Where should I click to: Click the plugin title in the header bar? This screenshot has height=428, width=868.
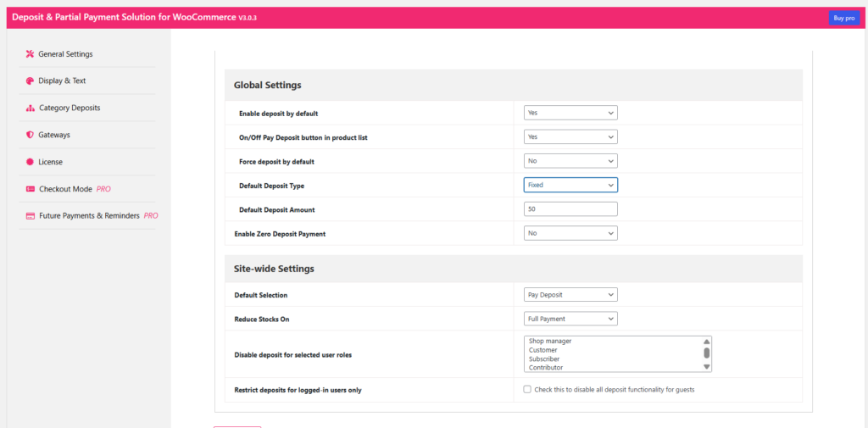[x=134, y=18]
